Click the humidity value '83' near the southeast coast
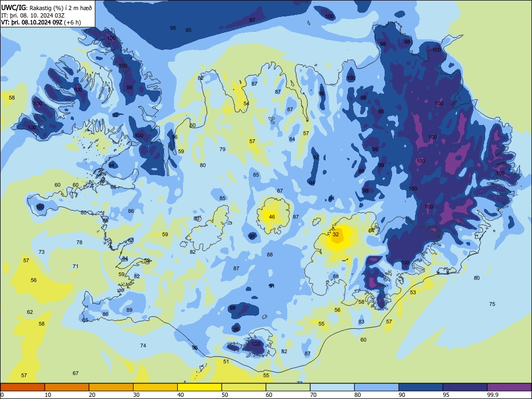This screenshot has width=532, height=399. tap(361, 322)
